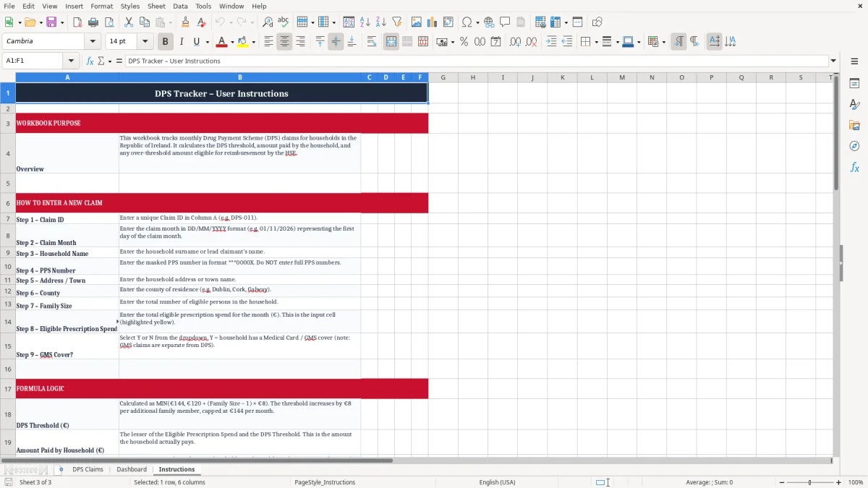The image size is (868, 488).
Task: Add a decimal place
Action: [x=515, y=42]
